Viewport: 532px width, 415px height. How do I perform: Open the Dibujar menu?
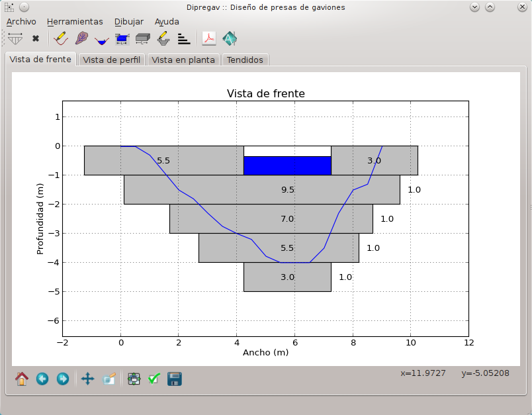(128, 21)
